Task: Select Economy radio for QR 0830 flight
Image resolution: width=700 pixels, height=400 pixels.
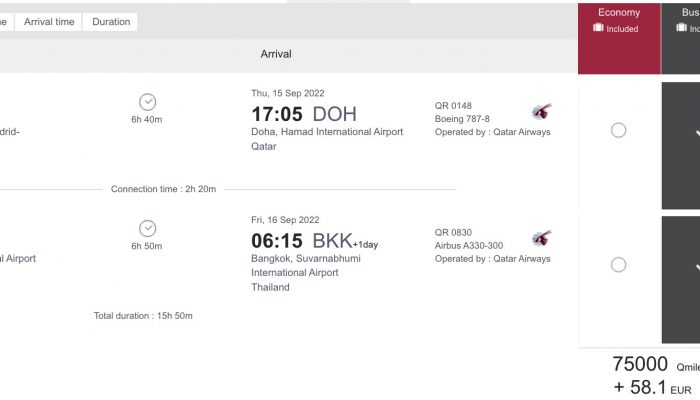Action: tap(618, 265)
